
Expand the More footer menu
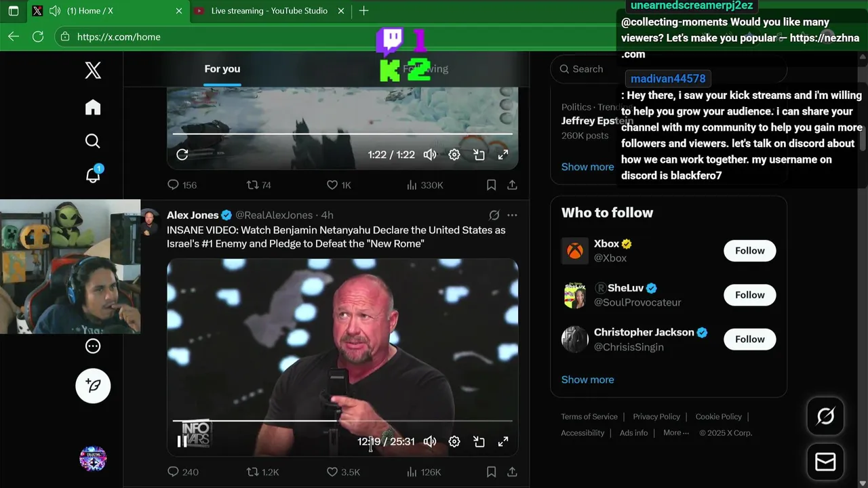[x=676, y=433]
